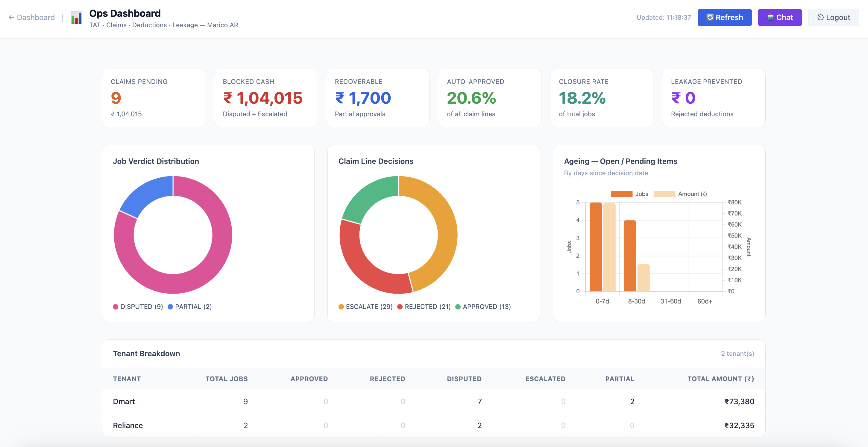
Task: Click the 0-7d orange Jobs bar
Action: tap(595, 247)
